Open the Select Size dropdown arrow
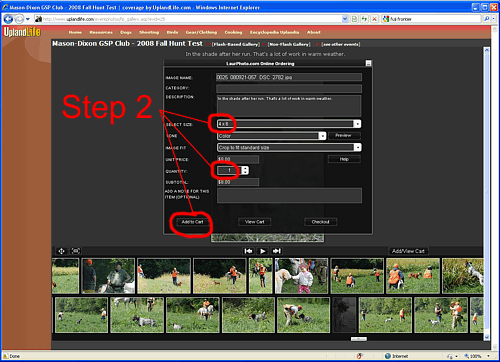The image size is (500, 362). coord(357,124)
